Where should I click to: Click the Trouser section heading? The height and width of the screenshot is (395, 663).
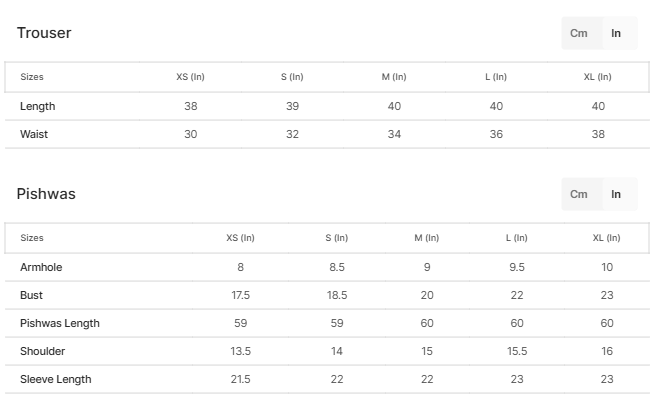click(44, 33)
